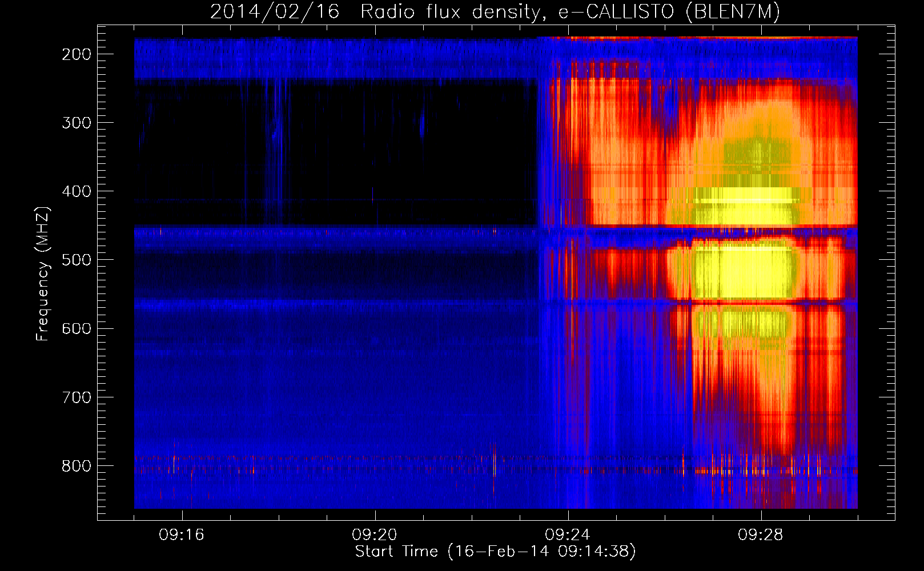Click the 800 frequency tick label

point(77,465)
